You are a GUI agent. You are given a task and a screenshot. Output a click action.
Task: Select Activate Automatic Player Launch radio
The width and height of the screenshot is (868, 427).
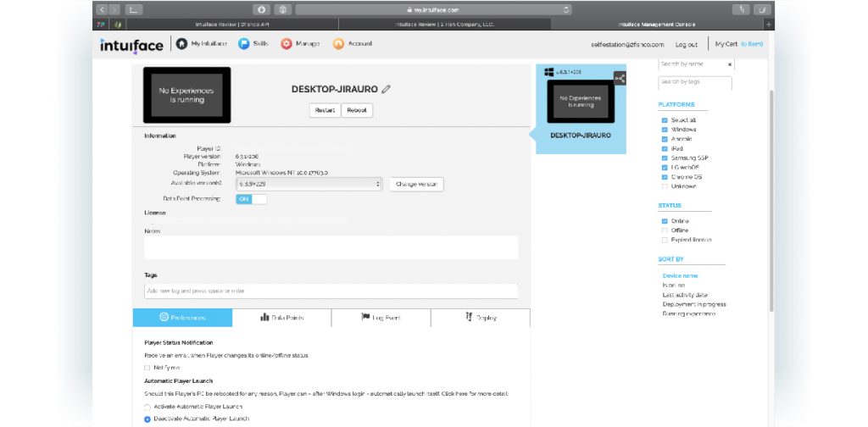point(147,407)
